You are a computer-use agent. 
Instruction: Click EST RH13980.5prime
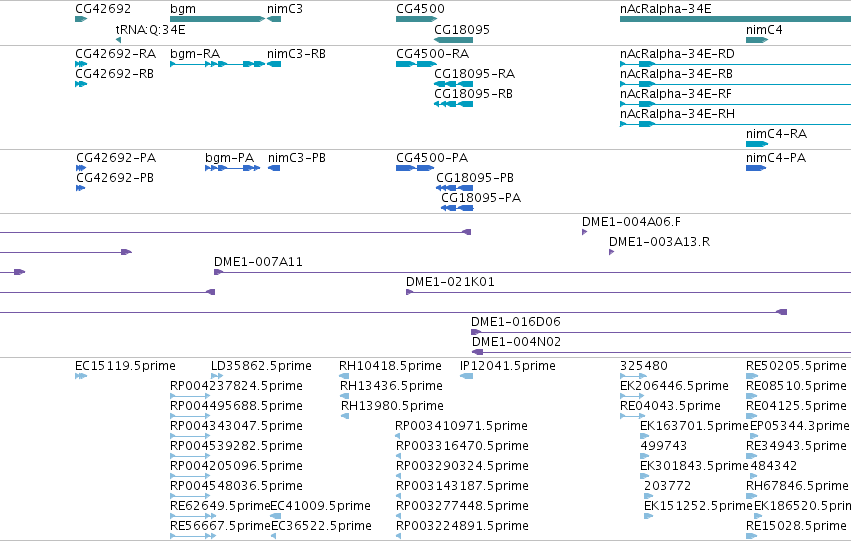(392, 406)
